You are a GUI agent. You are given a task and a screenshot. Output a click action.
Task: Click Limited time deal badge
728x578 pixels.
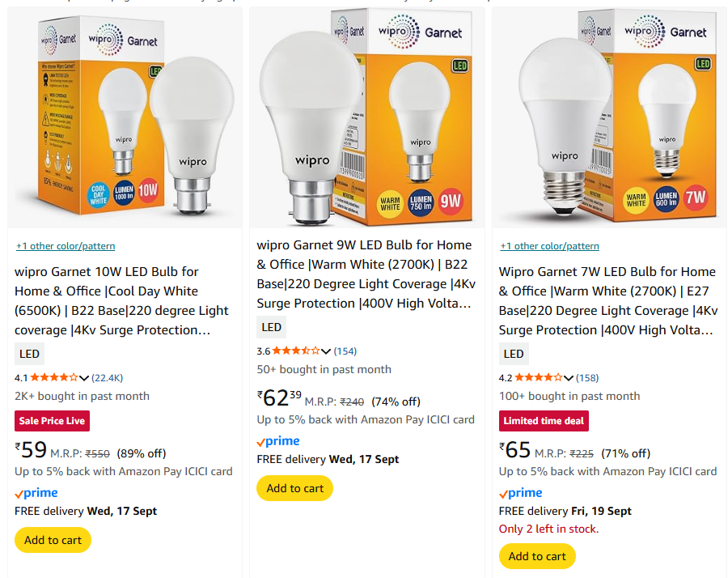544,421
